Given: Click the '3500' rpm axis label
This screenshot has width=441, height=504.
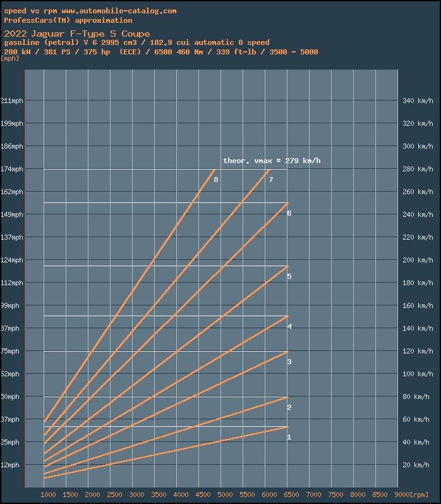Looking at the screenshot, I should tap(159, 495).
